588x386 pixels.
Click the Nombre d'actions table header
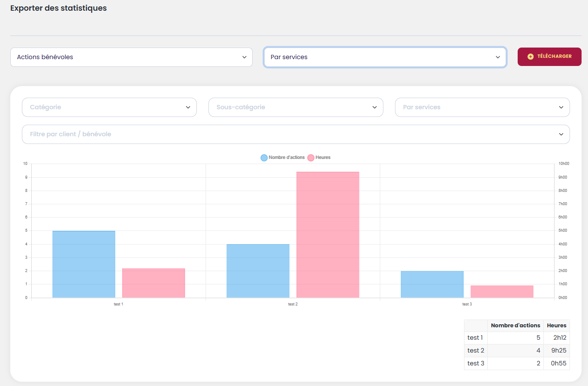[515, 326]
